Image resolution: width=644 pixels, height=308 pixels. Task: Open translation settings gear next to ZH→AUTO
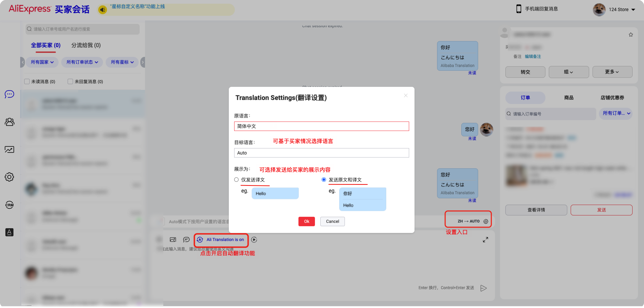coord(486,222)
